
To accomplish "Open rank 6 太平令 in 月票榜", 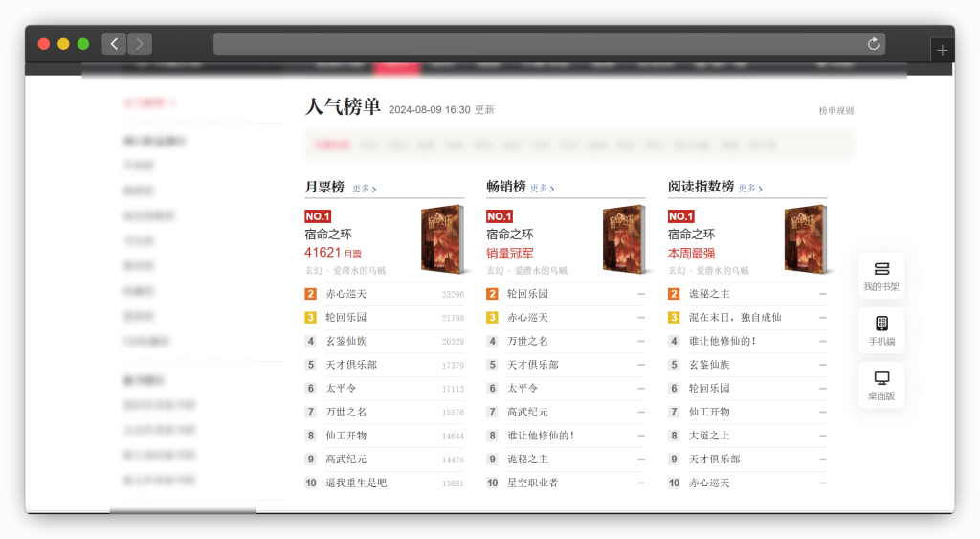I will pos(341,389).
